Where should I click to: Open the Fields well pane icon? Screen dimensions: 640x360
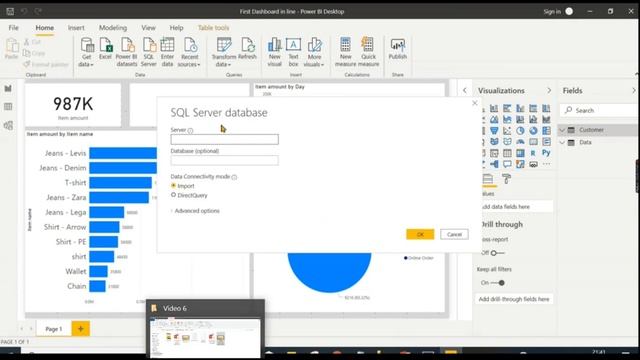click(488, 179)
